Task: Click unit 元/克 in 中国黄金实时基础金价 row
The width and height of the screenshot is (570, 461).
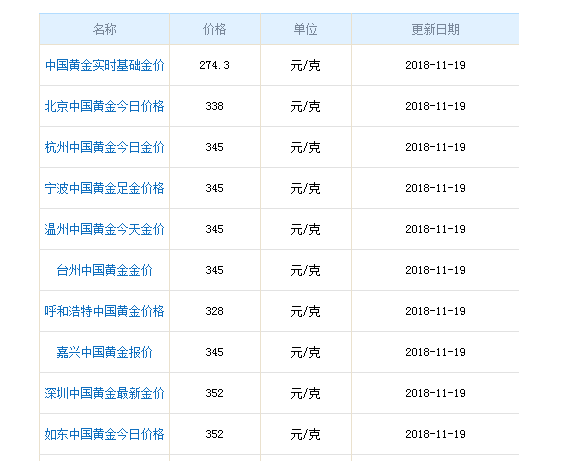Action: click(306, 66)
